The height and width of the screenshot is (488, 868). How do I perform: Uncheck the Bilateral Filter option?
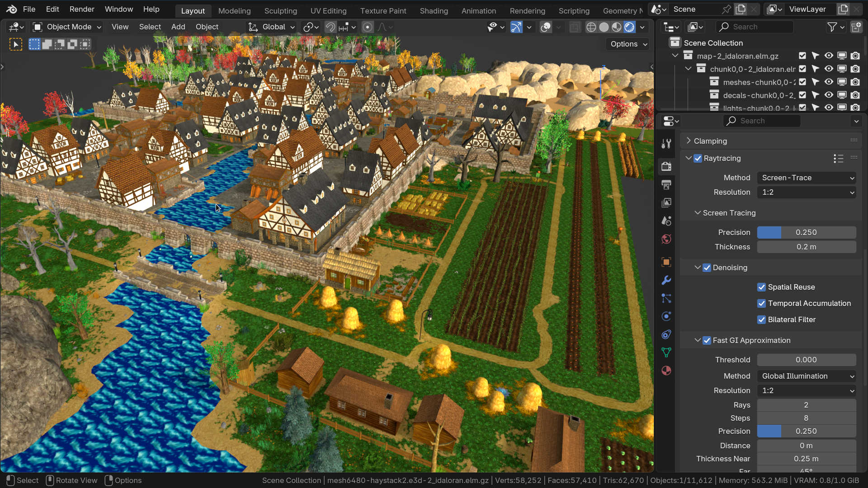(762, 319)
